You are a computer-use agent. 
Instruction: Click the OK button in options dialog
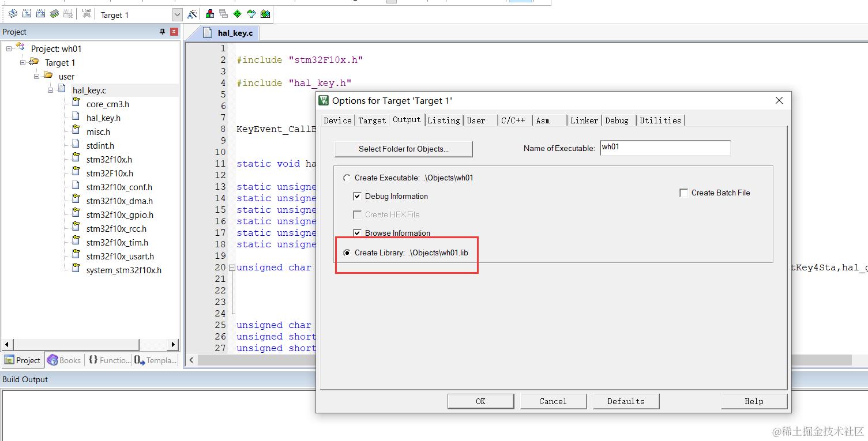(x=480, y=401)
